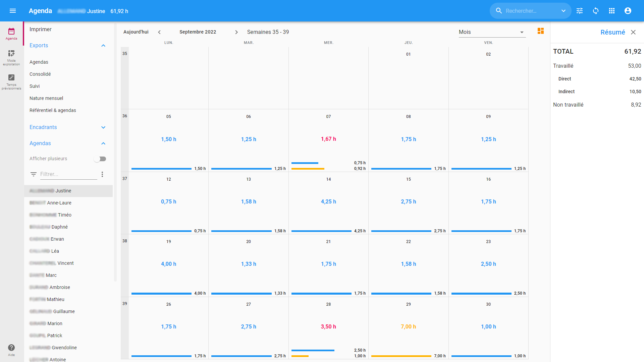Click blue 0,75 h bar on day 07
644x362 pixels.
click(x=305, y=163)
